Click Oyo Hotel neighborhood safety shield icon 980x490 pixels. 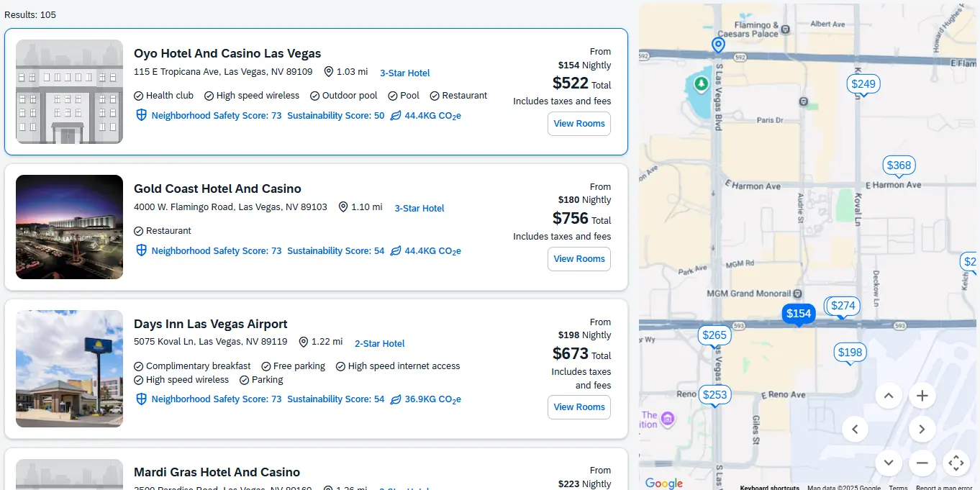coord(142,116)
